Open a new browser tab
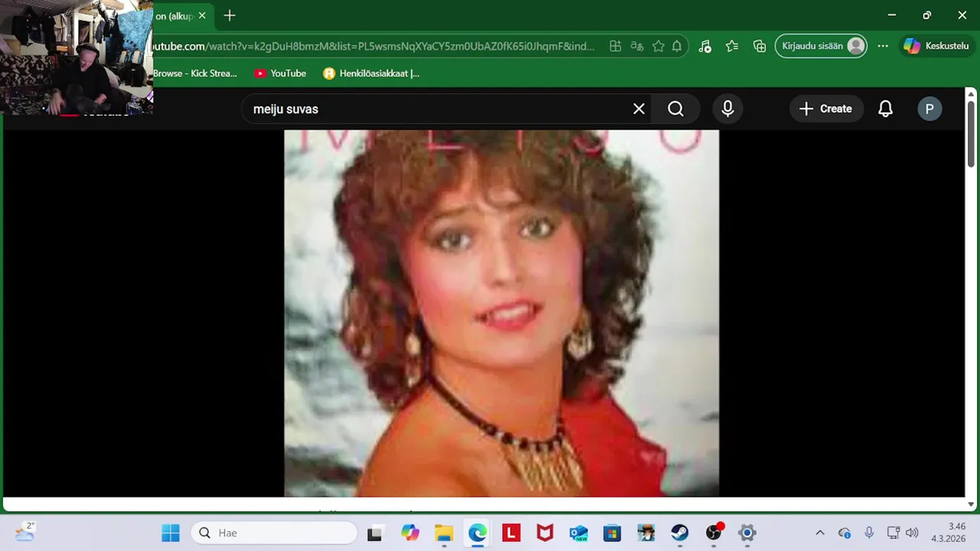The width and height of the screenshot is (980, 551). coord(230,15)
